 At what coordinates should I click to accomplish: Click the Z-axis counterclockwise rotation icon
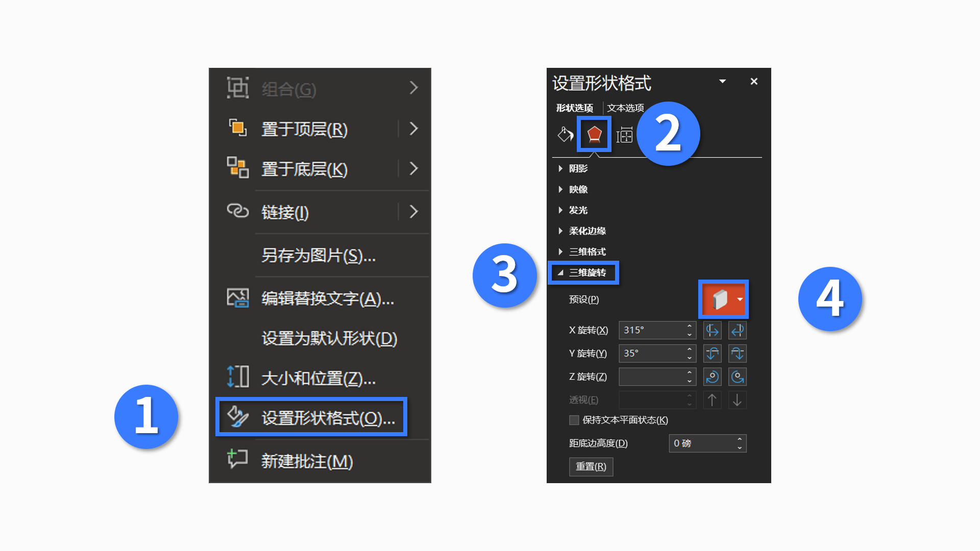point(738,377)
